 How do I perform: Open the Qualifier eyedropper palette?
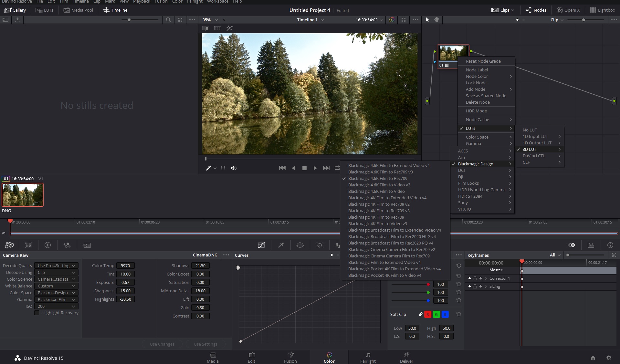pos(281,245)
